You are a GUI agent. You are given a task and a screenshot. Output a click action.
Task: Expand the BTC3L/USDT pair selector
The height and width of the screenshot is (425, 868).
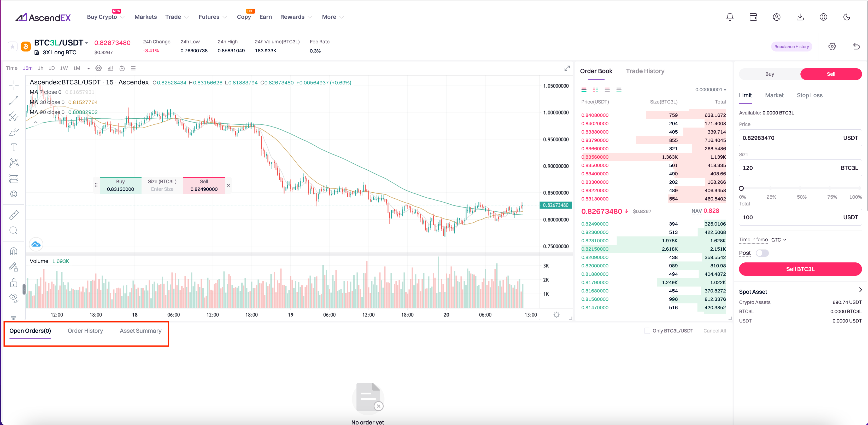87,43
